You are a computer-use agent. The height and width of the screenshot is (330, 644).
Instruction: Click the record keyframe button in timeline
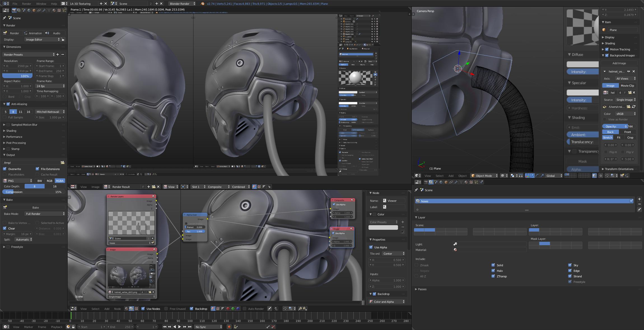(229, 327)
